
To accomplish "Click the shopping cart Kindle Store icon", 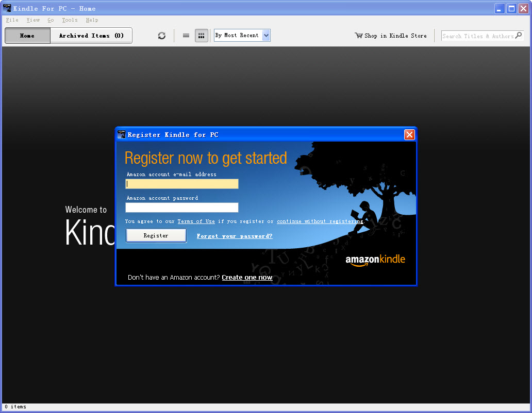I will 359,36.
